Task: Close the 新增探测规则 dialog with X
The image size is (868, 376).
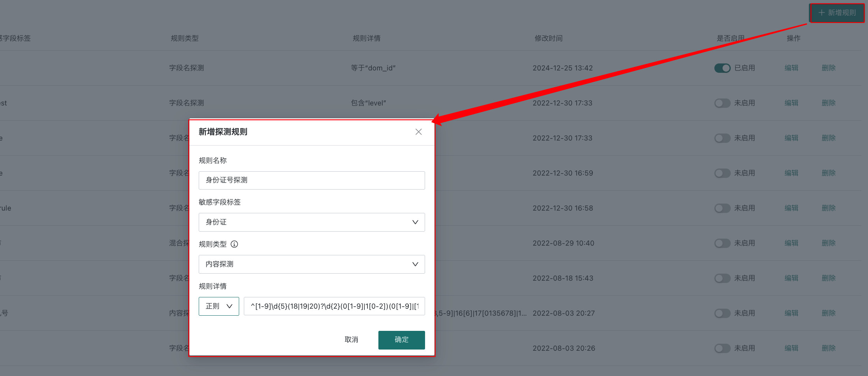Action: click(x=418, y=132)
